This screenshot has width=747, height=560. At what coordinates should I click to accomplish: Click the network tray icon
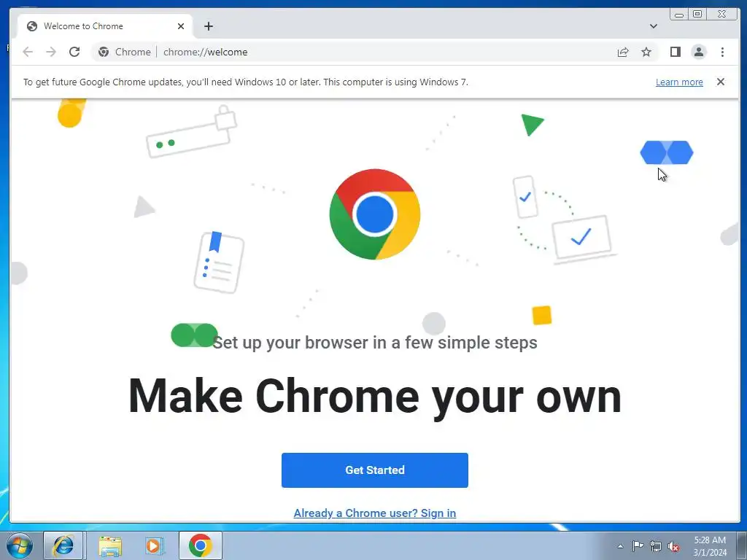656,546
